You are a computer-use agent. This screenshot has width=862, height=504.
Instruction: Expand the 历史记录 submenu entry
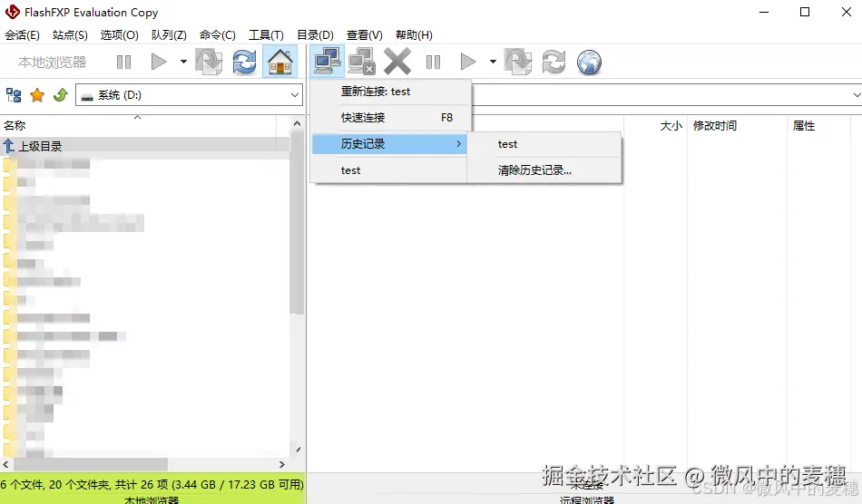pos(390,144)
